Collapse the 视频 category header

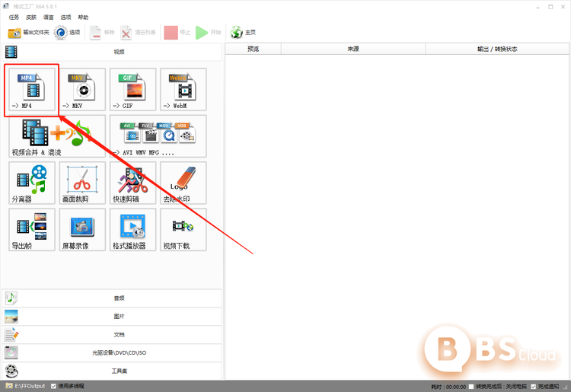click(x=112, y=52)
